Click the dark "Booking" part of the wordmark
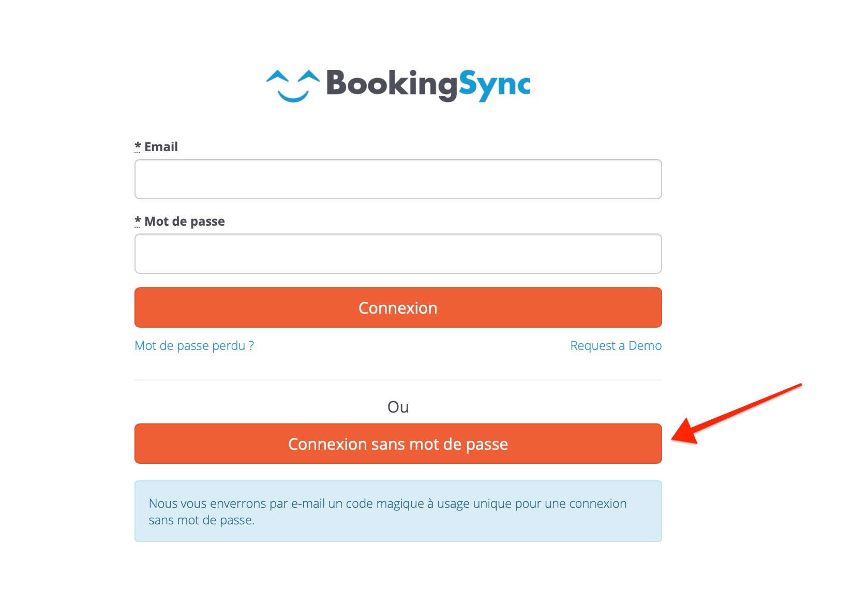 [x=392, y=85]
